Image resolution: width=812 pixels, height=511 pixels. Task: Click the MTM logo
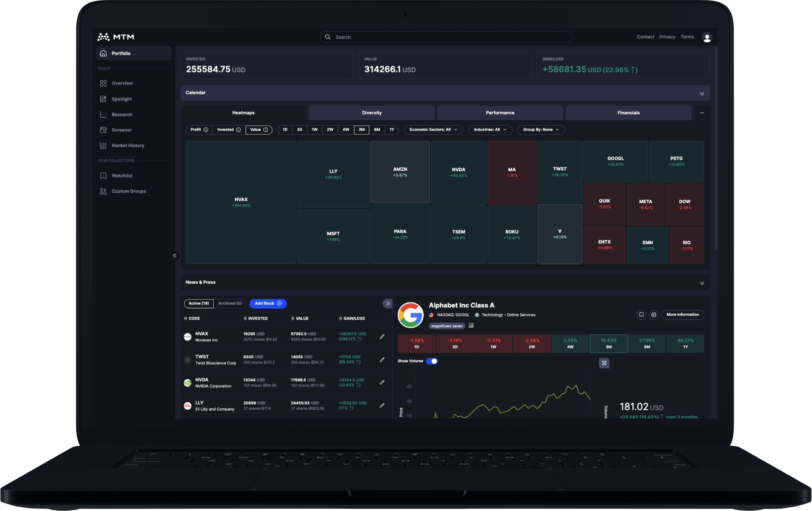click(116, 37)
